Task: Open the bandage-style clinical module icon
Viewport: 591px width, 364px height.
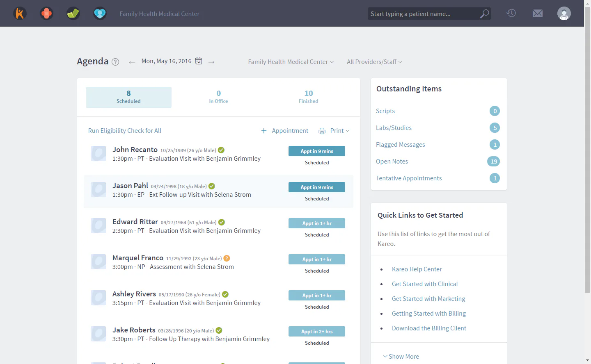Action: pyautogui.click(x=46, y=13)
